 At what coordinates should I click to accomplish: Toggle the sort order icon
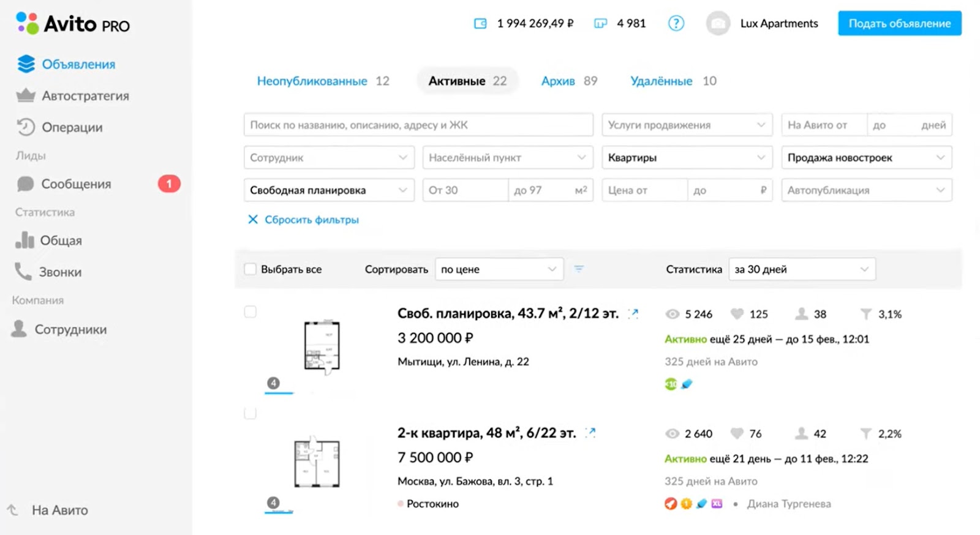coord(579,269)
